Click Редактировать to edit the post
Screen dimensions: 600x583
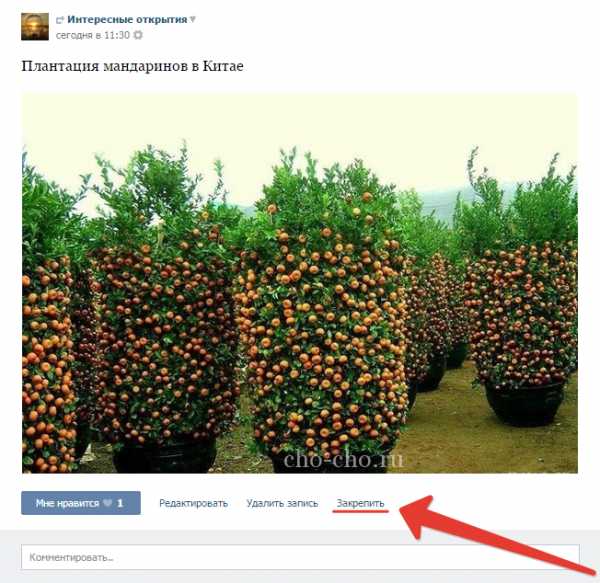193,503
